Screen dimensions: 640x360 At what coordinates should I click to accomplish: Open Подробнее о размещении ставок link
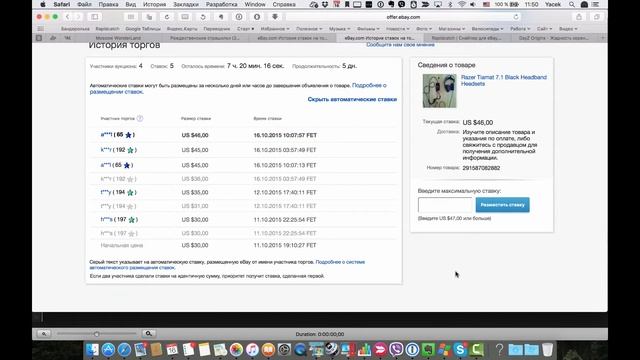coord(238,89)
